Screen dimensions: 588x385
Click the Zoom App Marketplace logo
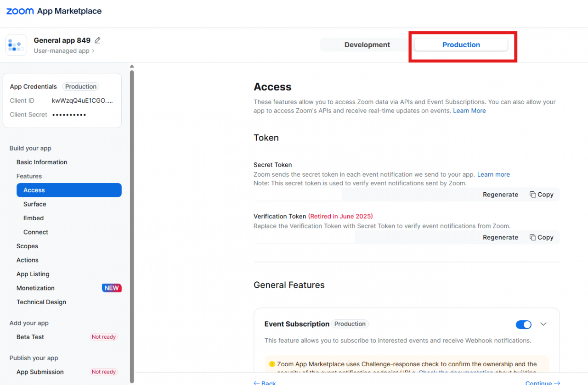click(54, 11)
